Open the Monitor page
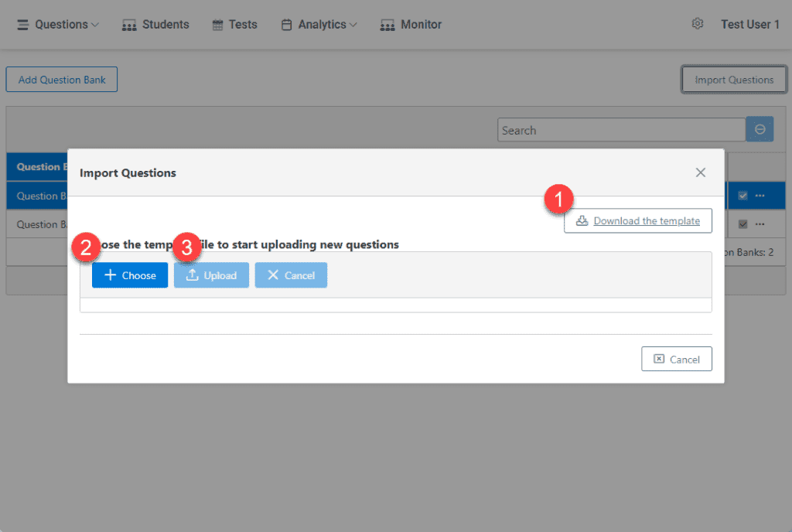792x532 pixels. [411, 24]
